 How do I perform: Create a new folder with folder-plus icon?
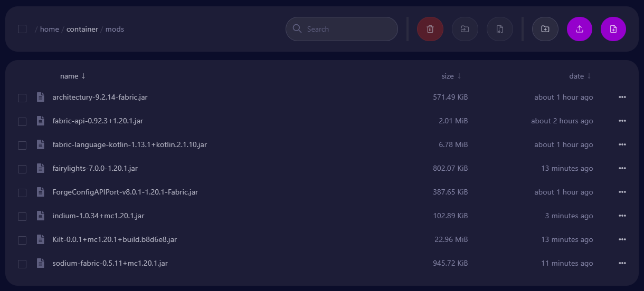(x=545, y=29)
